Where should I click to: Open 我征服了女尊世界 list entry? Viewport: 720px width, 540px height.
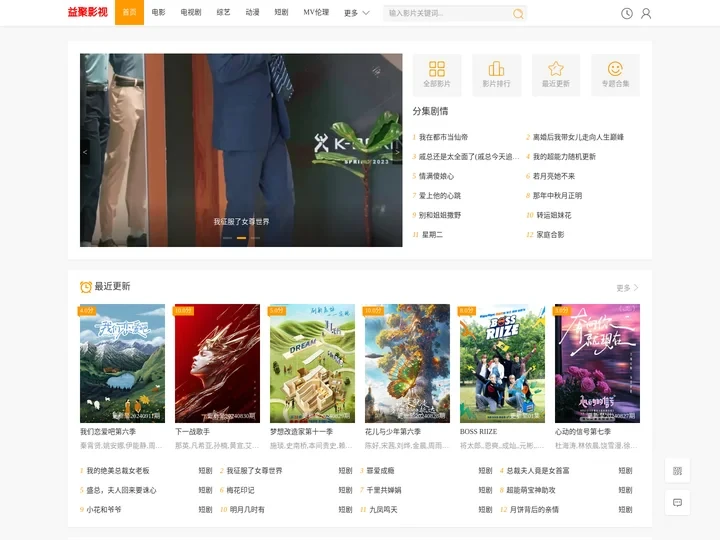coord(254,471)
